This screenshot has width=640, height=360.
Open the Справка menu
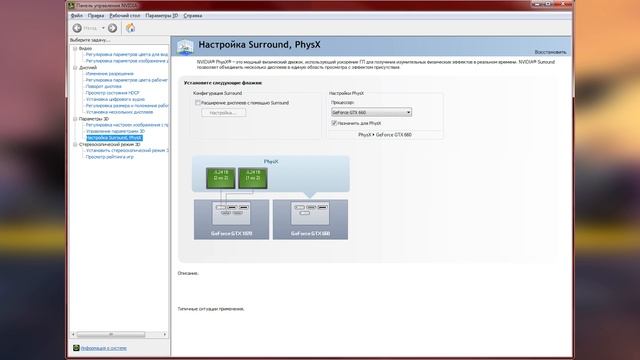click(193, 16)
